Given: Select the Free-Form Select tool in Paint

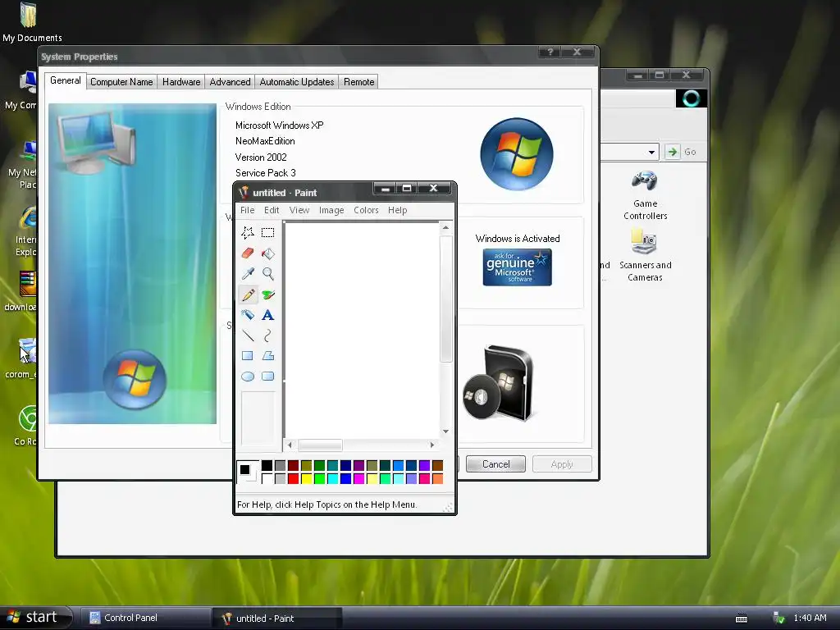Looking at the screenshot, I should point(248,232).
